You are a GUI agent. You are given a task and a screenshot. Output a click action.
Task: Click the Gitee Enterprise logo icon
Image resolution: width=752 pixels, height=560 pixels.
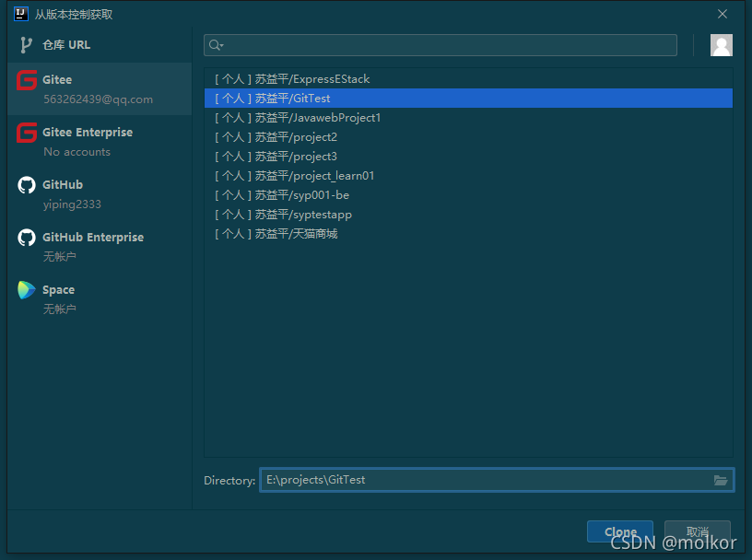tap(27, 133)
